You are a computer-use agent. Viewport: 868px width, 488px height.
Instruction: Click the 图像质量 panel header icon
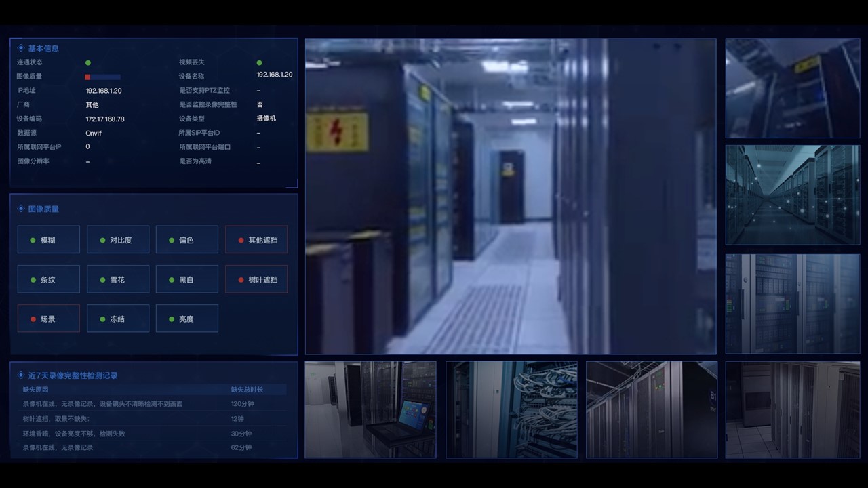tap(21, 209)
